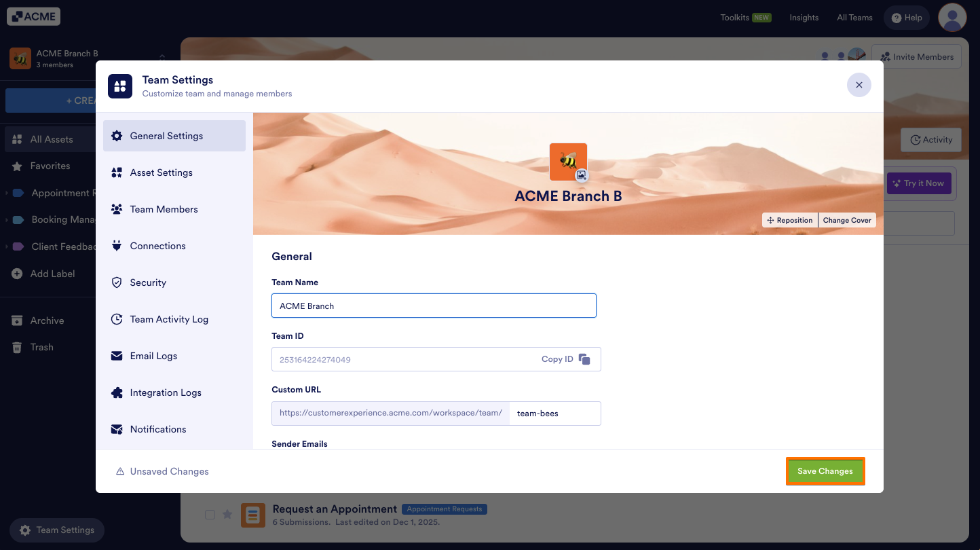This screenshot has height=550, width=980.
Task: Click the Add Label plus icon
Action: 17,274
